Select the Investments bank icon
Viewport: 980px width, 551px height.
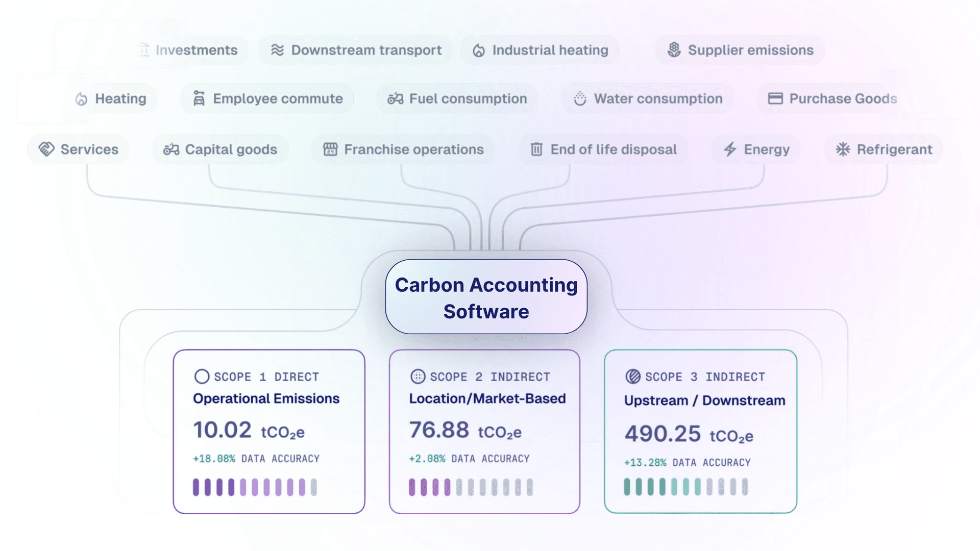(x=143, y=49)
